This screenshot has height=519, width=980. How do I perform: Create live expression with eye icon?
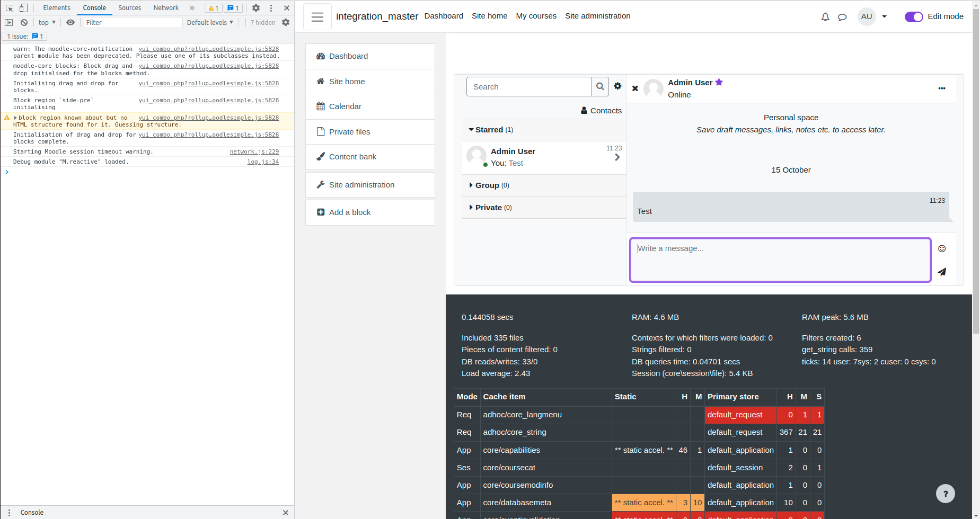point(70,22)
